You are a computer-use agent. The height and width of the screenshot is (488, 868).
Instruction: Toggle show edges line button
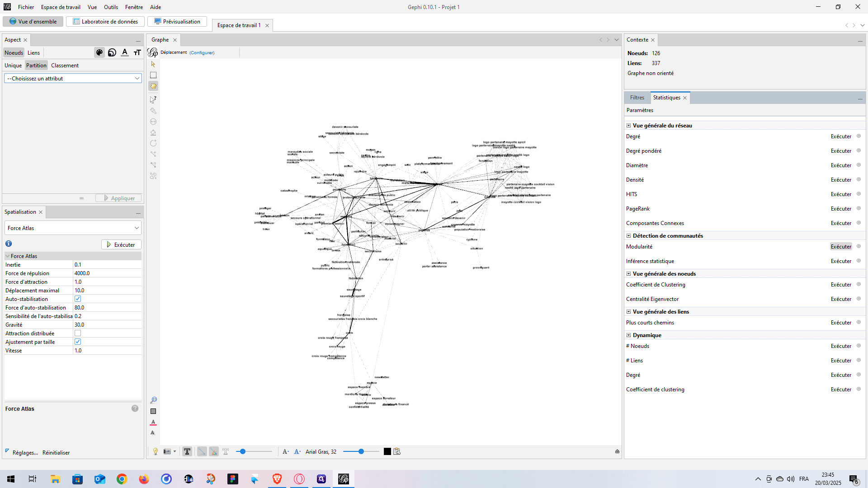click(202, 451)
